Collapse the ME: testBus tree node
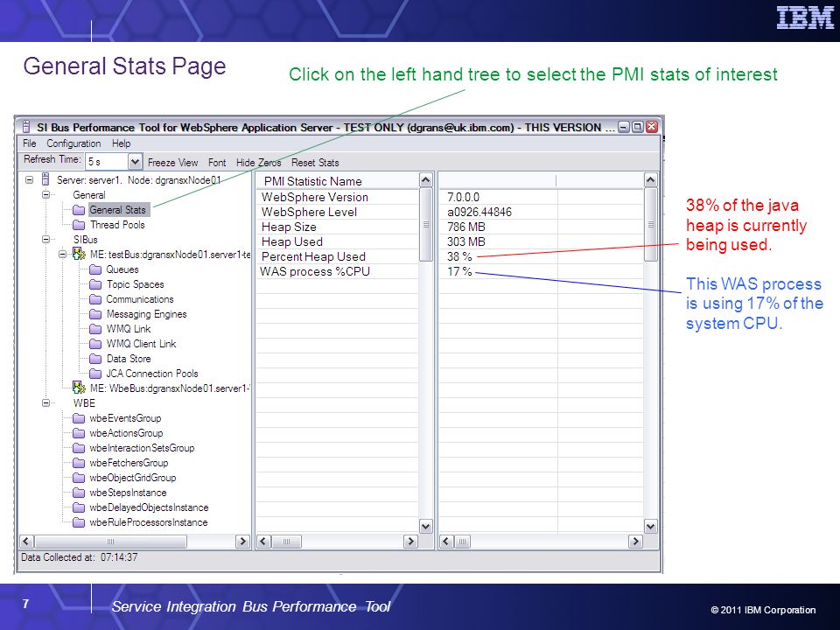840x630 pixels. (x=63, y=255)
